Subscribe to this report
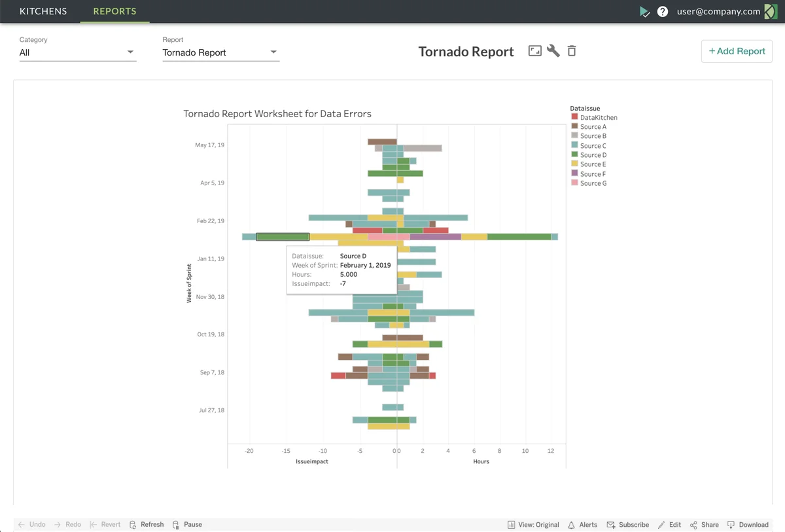This screenshot has width=785, height=532. coord(627,524)
